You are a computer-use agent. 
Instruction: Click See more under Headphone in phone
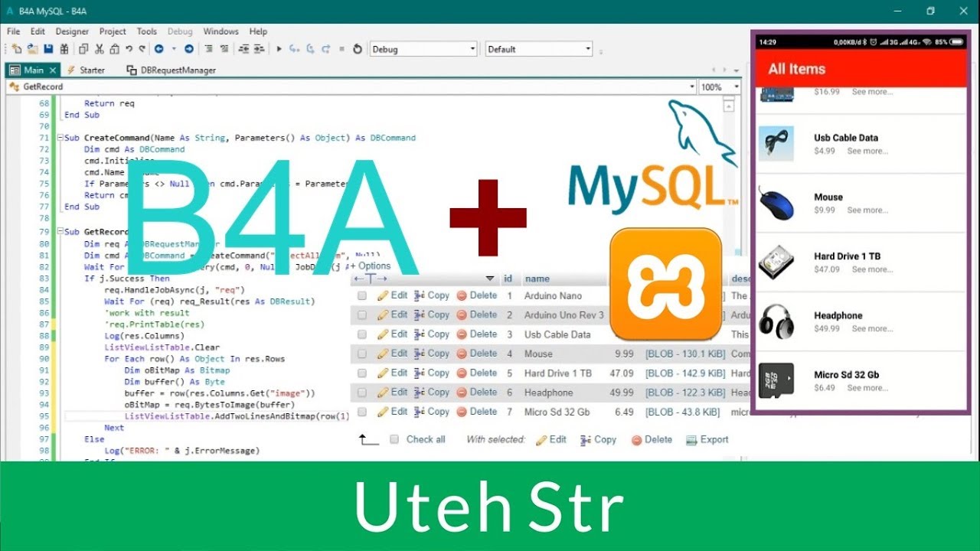coord(871,329)
